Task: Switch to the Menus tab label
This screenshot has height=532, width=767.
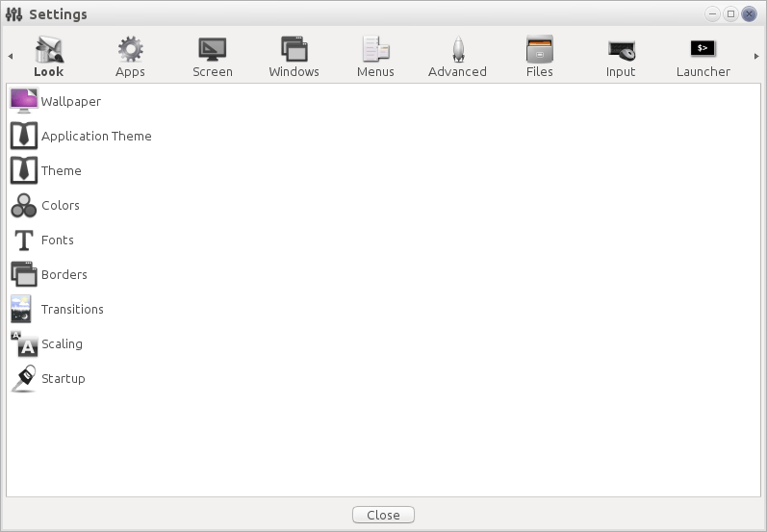Action: [x=375, y=71]
